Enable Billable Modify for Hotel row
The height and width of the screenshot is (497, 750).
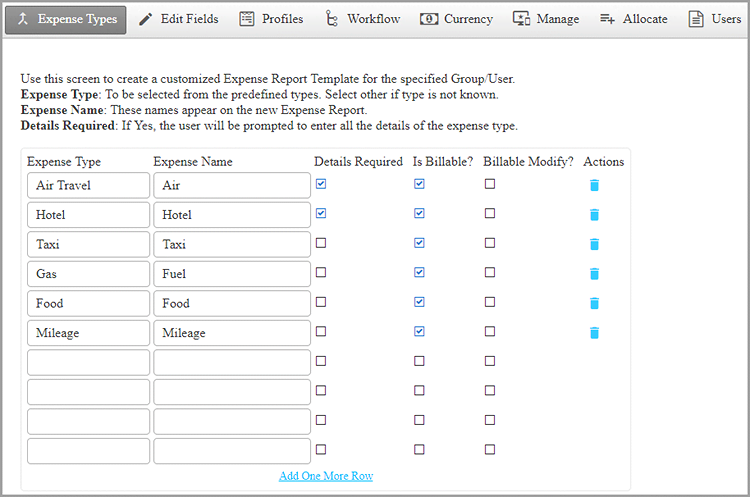[x=490, y=213]
